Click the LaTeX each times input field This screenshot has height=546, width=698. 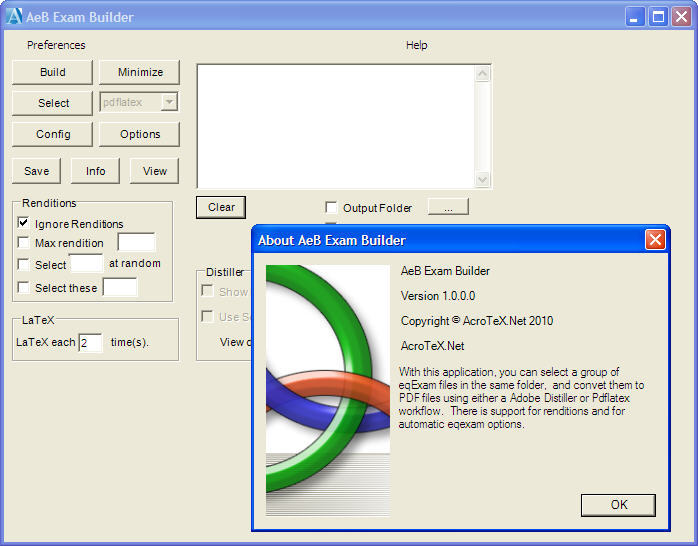tap(90, 343)
